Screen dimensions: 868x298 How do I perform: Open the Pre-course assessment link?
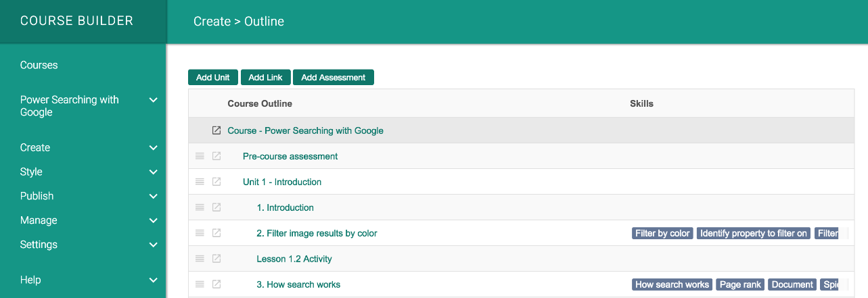point(290,156)
